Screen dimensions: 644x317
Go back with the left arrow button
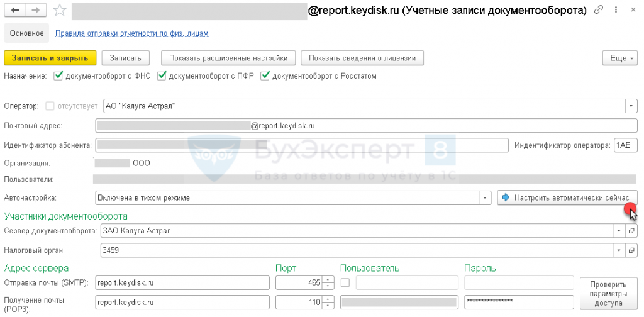16,10
